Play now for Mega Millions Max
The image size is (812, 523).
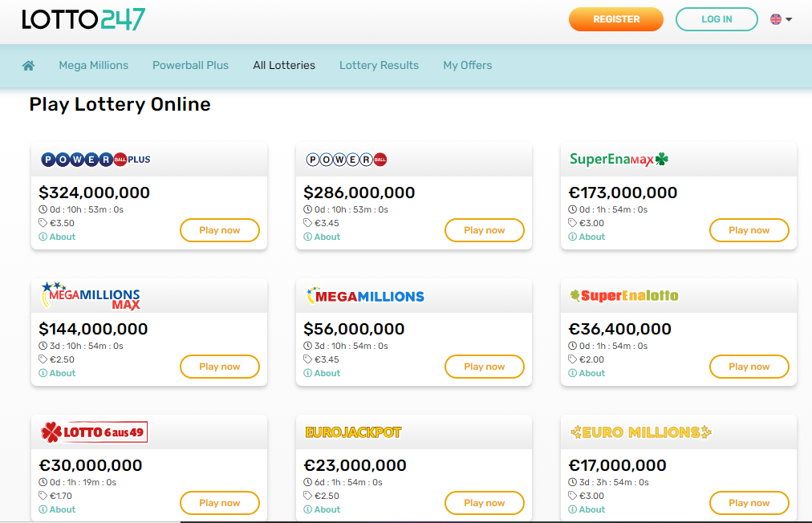click(x=220, y=367)
